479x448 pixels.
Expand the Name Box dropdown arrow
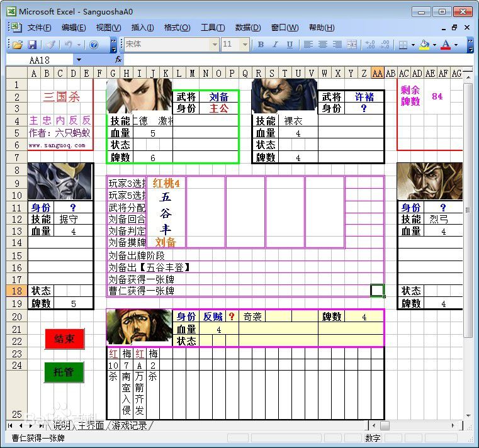79,60
